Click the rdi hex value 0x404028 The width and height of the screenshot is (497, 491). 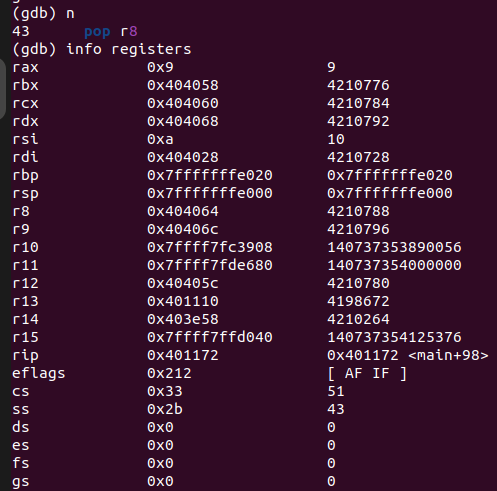tap(183, 157)
